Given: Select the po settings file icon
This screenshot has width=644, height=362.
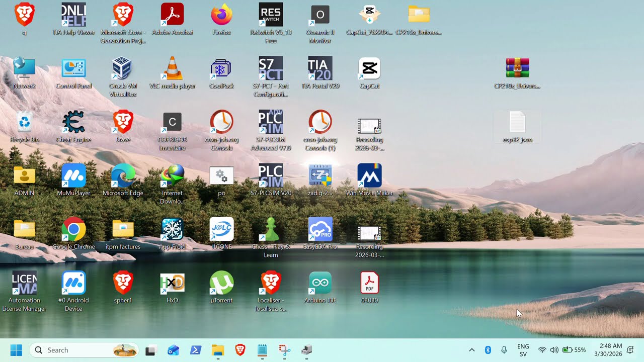Looking at the screenshot, I should 221,180.
